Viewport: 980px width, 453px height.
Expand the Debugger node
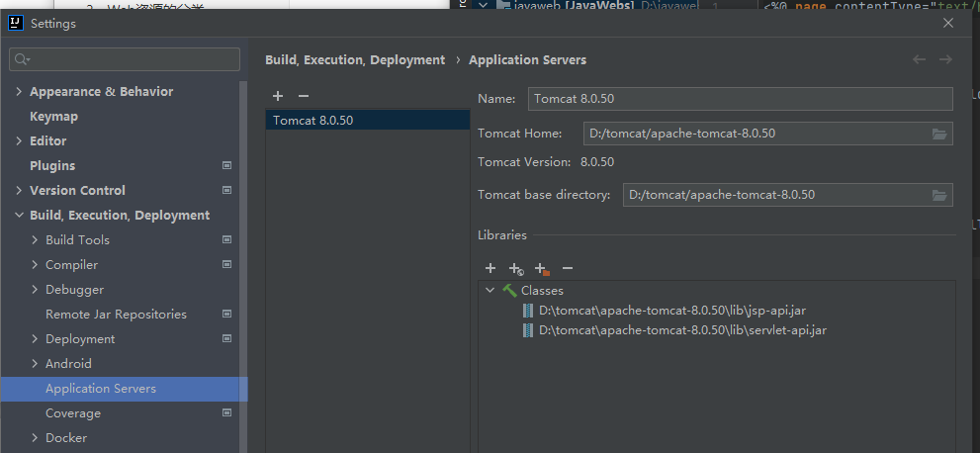(35, 290)
